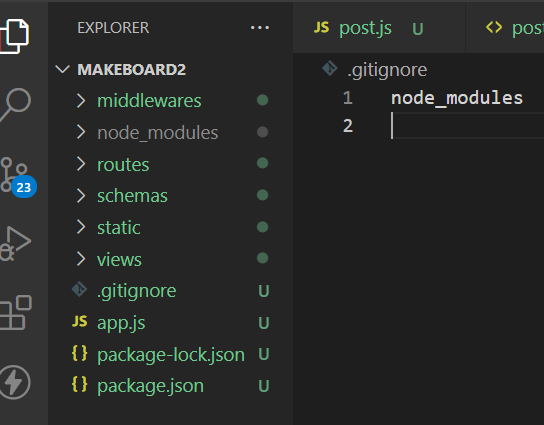544x425 pixels.
Task: Click the git icon in .gitignore breadcrumb
Action: click(330, 68)
